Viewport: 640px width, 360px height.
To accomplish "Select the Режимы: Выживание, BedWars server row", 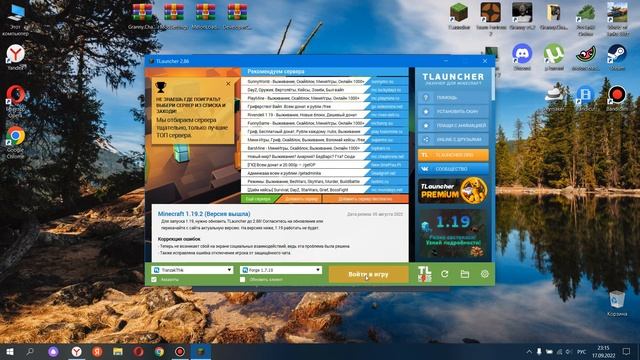I will click(324, 182).
